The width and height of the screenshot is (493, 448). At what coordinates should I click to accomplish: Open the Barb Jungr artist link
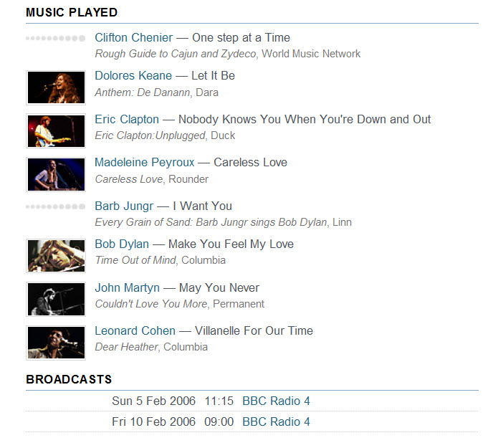124,206
